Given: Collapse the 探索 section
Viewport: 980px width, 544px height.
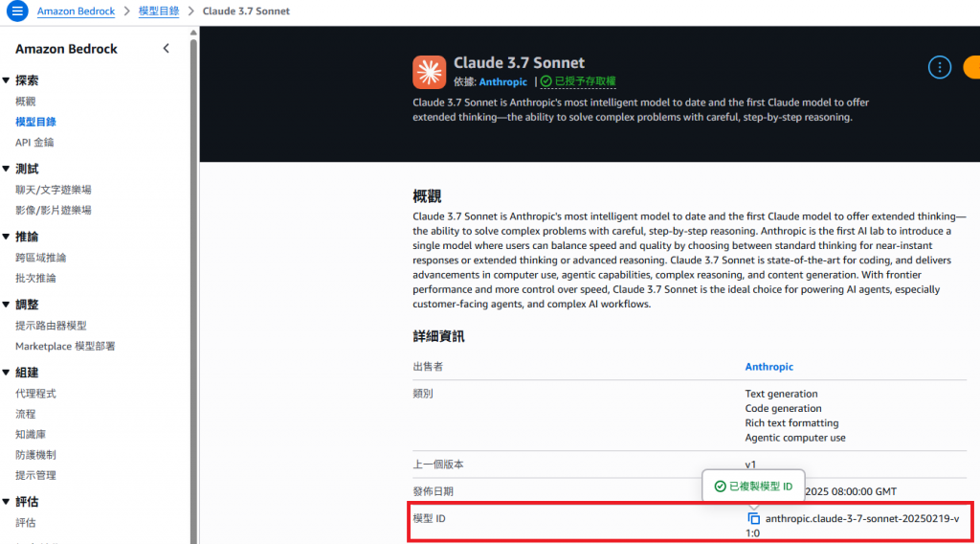Looking at the screenshot, I should (7, 80).
